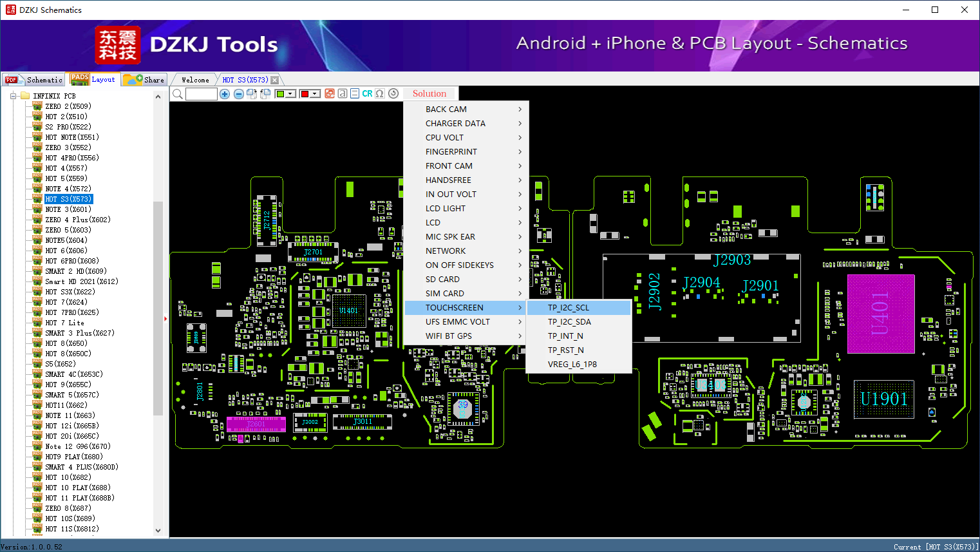Select HOT 7 Lite in the tree
Viewport: 980px width, 552px height.
[x=64, y=323]
